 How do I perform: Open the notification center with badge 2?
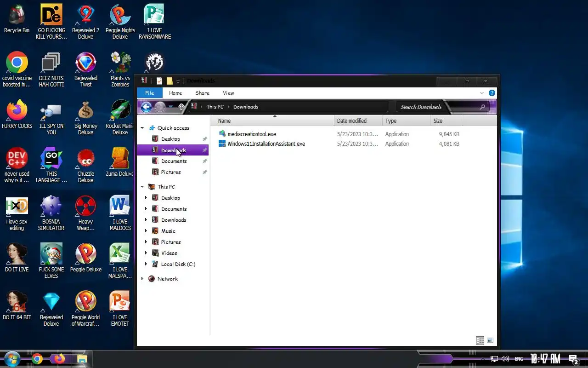pos(573,359)
